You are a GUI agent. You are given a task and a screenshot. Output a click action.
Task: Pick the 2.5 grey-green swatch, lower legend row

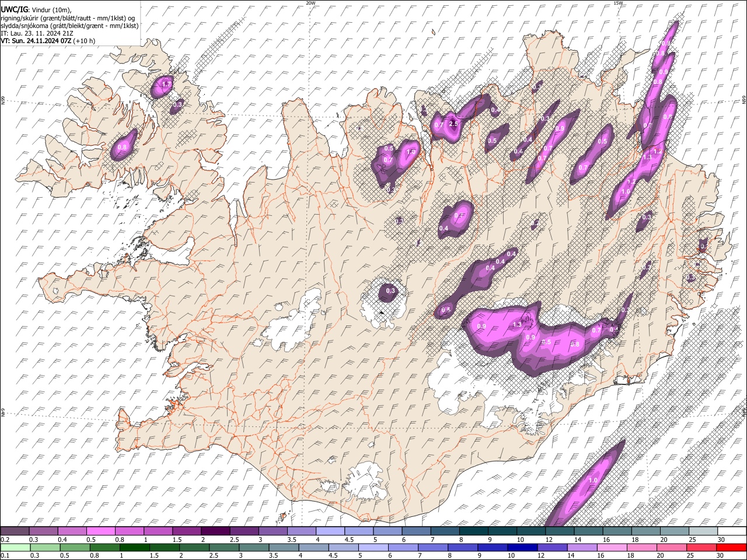point(224,547)
